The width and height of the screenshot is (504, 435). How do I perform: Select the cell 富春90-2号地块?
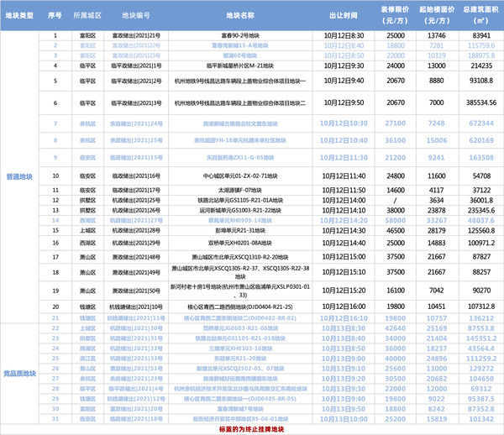(240, 35)
